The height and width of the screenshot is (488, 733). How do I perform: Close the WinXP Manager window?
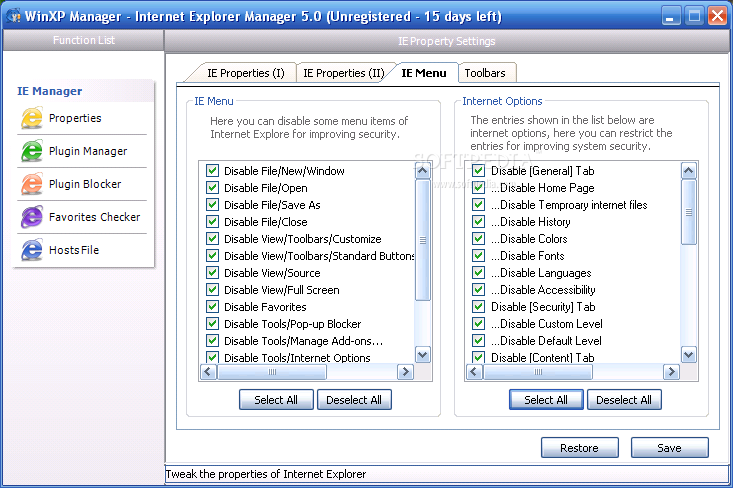coord(718,16)
